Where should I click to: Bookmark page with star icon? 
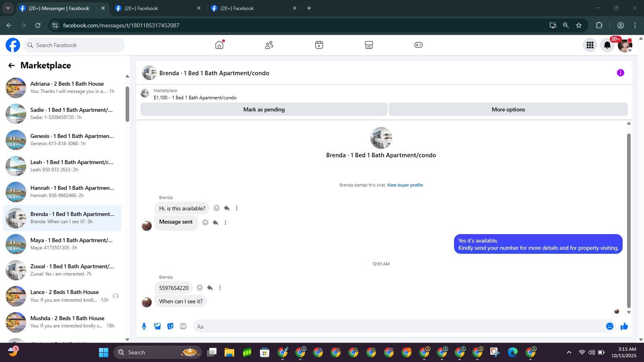click(x=579, y=25)
